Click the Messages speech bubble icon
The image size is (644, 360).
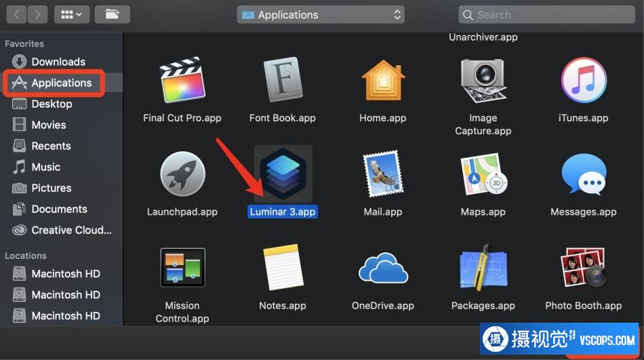584,174
